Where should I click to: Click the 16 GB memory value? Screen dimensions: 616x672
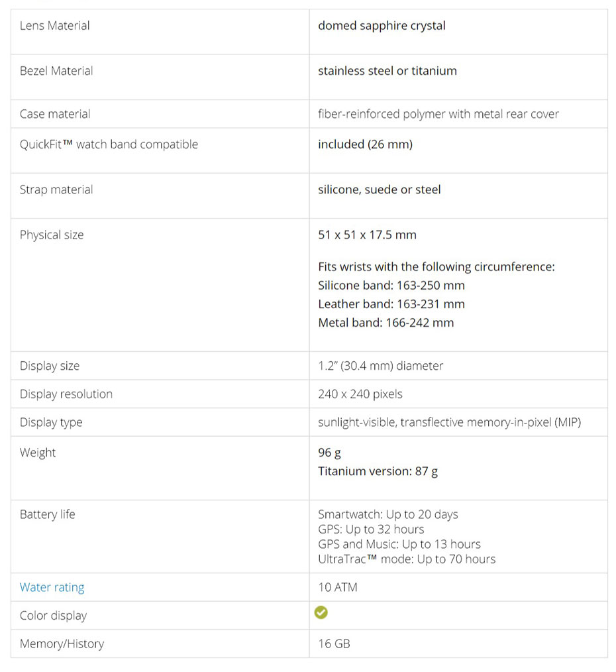(334, 644)
